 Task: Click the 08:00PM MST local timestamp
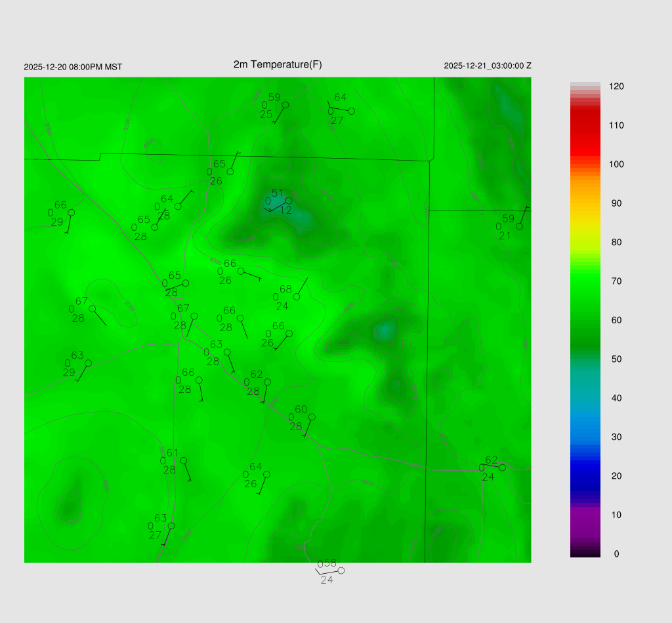coord(73,67)
